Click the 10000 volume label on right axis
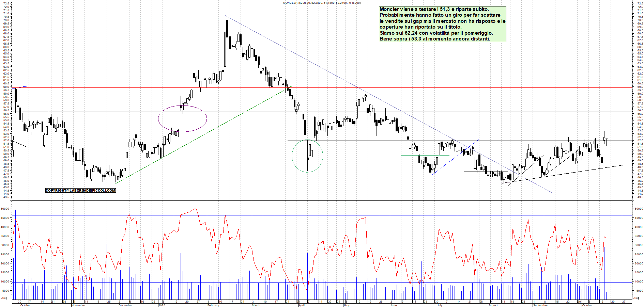This screenshot has width=644, height=307. click(x=638, y=281)
